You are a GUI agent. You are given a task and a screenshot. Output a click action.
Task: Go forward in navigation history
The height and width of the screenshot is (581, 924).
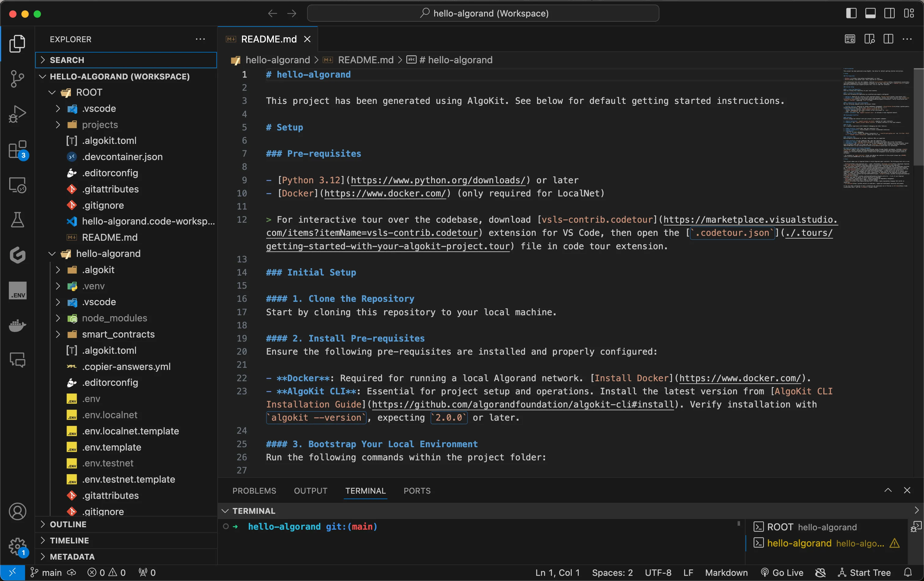pyautogui.click(x=291, y=13)
